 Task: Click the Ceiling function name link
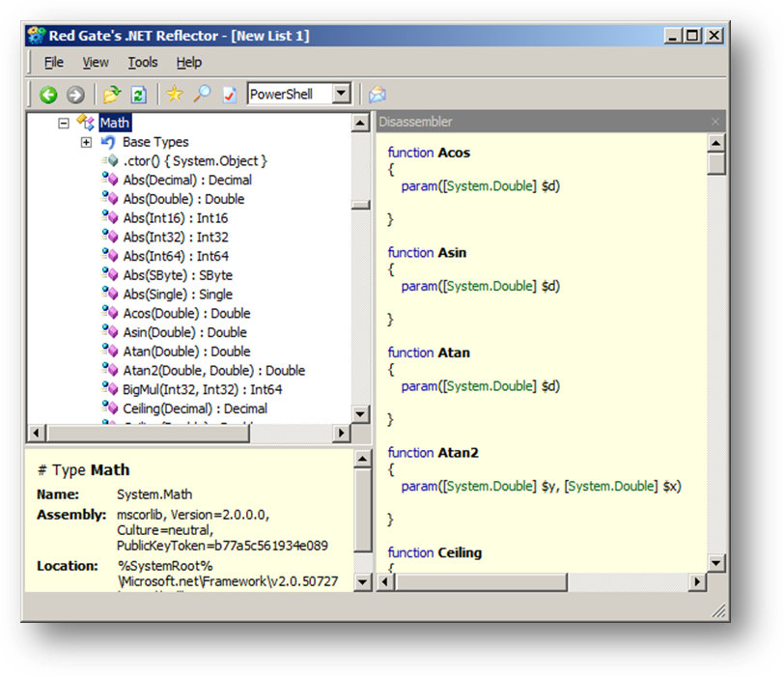point(460,552)
